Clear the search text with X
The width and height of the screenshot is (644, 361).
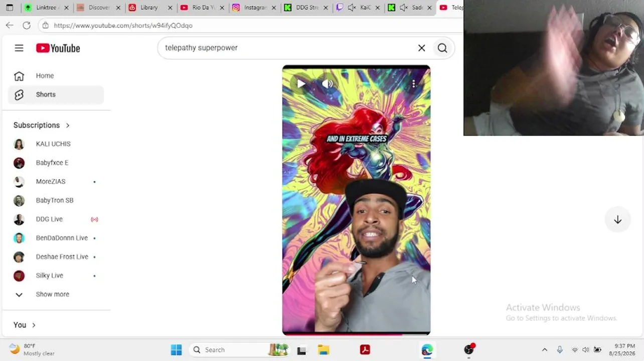(x=422, y=48)
